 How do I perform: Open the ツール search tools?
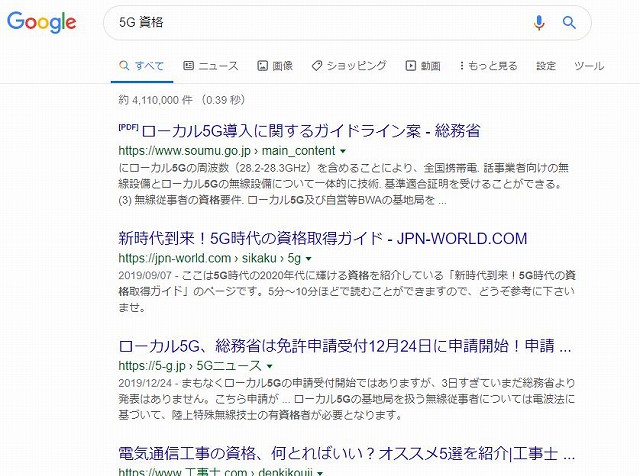(x=589, y=66)
